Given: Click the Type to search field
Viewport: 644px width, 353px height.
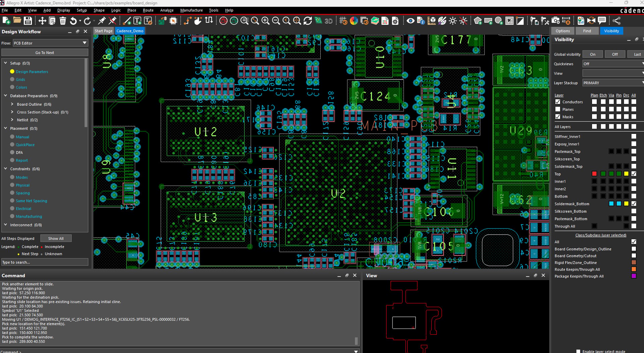Looking at the screenshot, I should 45,262.
